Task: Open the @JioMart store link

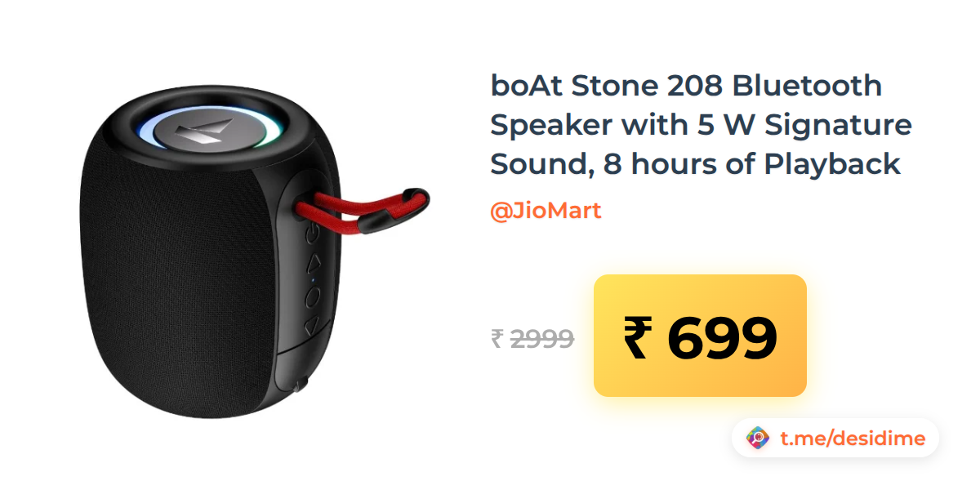Action: pos(546,211)
